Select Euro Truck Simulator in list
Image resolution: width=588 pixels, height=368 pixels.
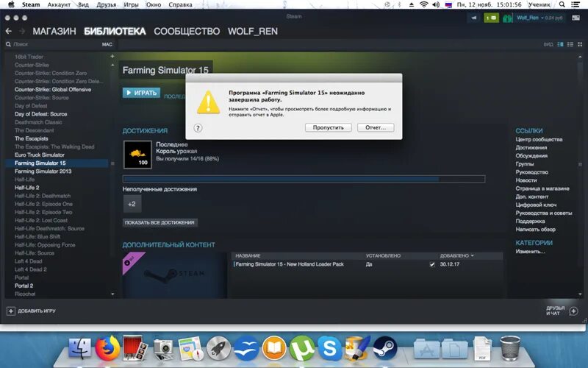(40, 155)
